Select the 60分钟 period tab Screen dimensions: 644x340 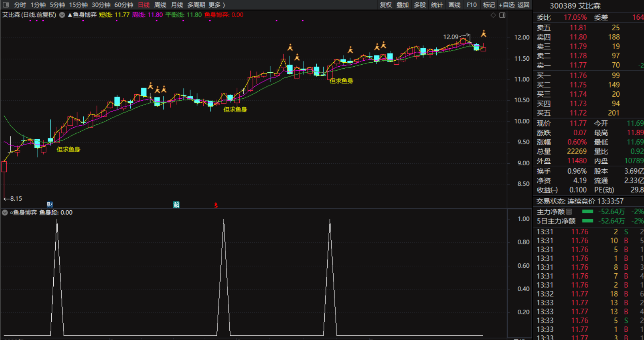124,5
